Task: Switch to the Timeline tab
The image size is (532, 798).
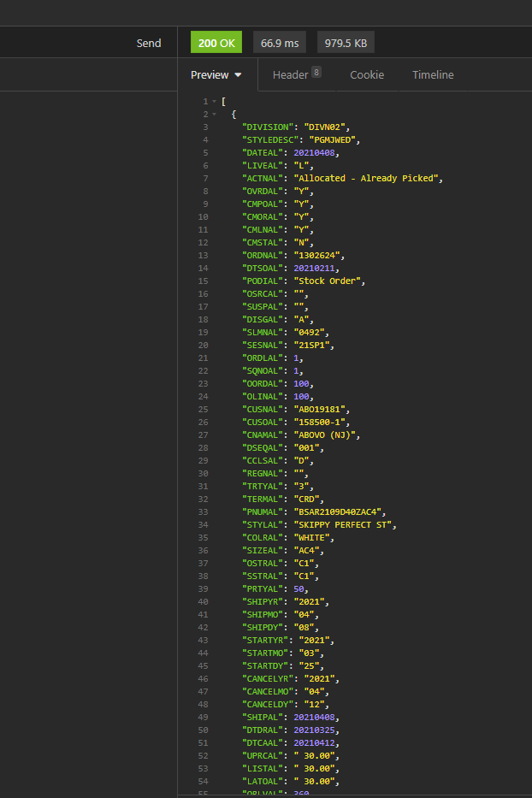Action: point(433,74)
